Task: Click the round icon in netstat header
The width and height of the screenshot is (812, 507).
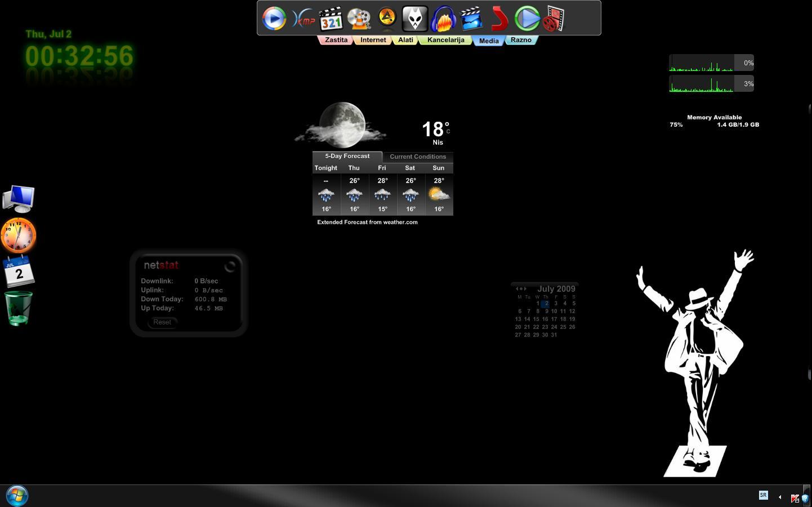Action: pyautogui.click(x=230, y=266)
